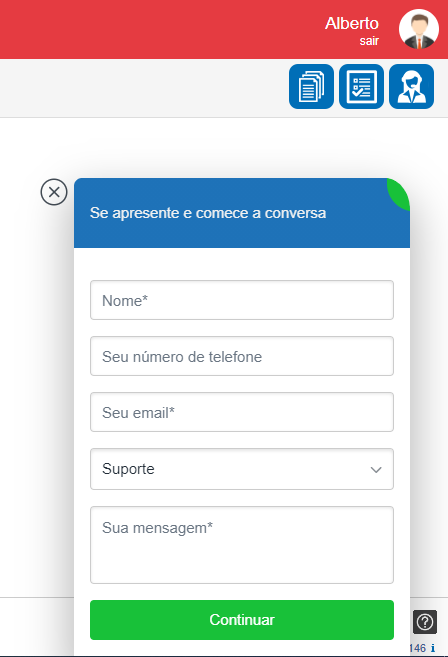The height and width of the screenshot is (657, 448).
Task: Click the Alberto username in header
Action: tap(352, 23)
